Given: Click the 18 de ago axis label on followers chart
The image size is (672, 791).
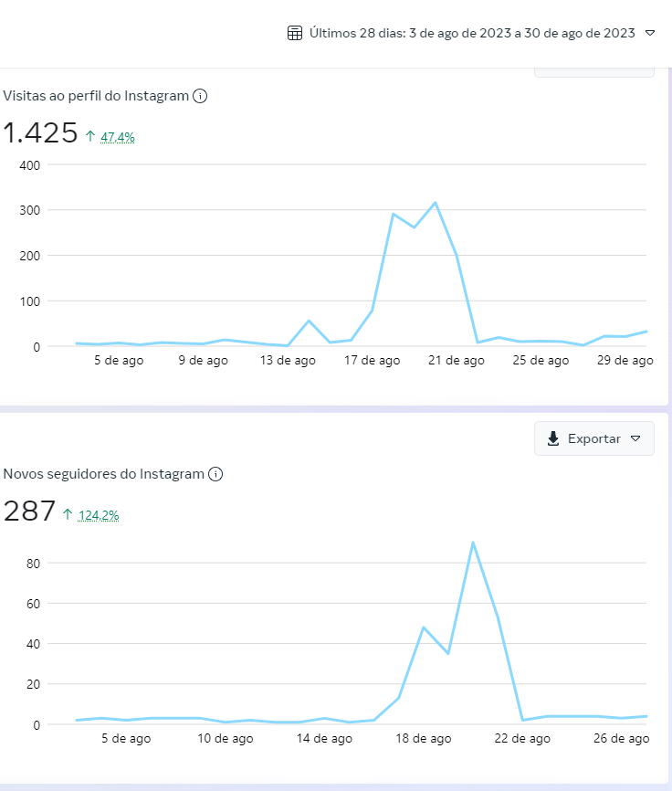Looking at the screenshot, I should point(423,739).
